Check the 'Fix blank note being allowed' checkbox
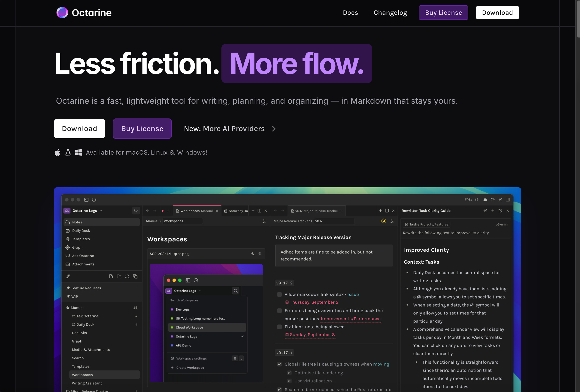Screen dimensions: 580x392 (279, 327)
